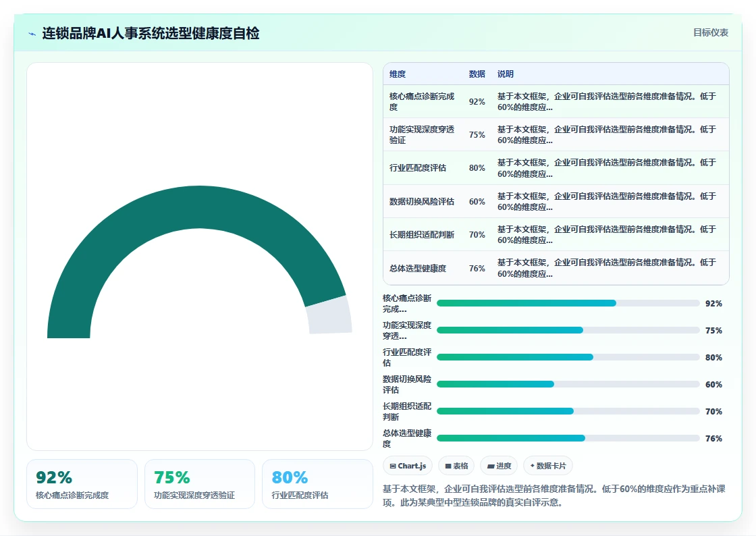Click the 目标仪表 label in the header
This screenshot has height=536, width=756.
point(711,32)
